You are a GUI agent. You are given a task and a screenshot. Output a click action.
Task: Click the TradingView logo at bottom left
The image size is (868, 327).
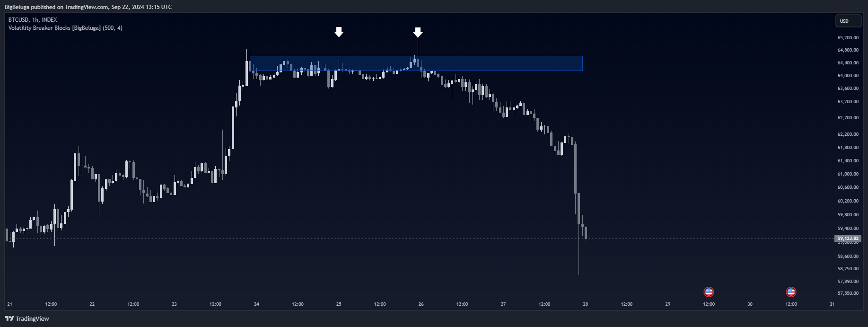pyautogui.click(x=27, y=318)
